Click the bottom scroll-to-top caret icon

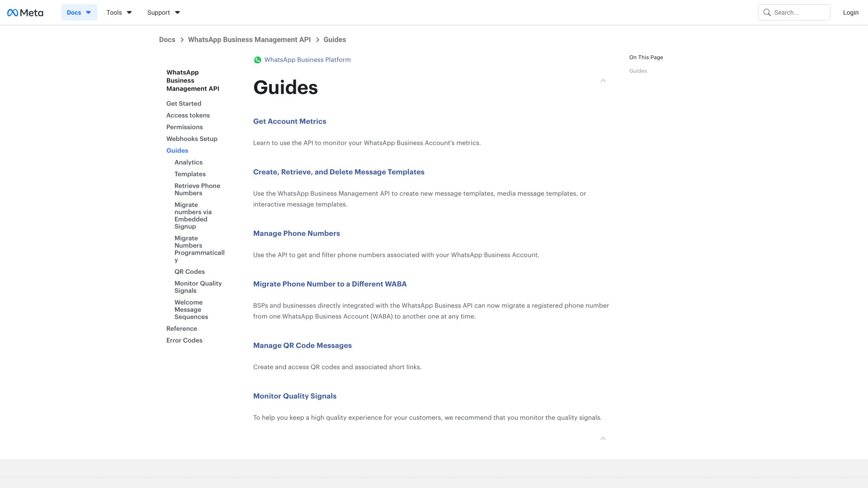[x=603, y=439]
